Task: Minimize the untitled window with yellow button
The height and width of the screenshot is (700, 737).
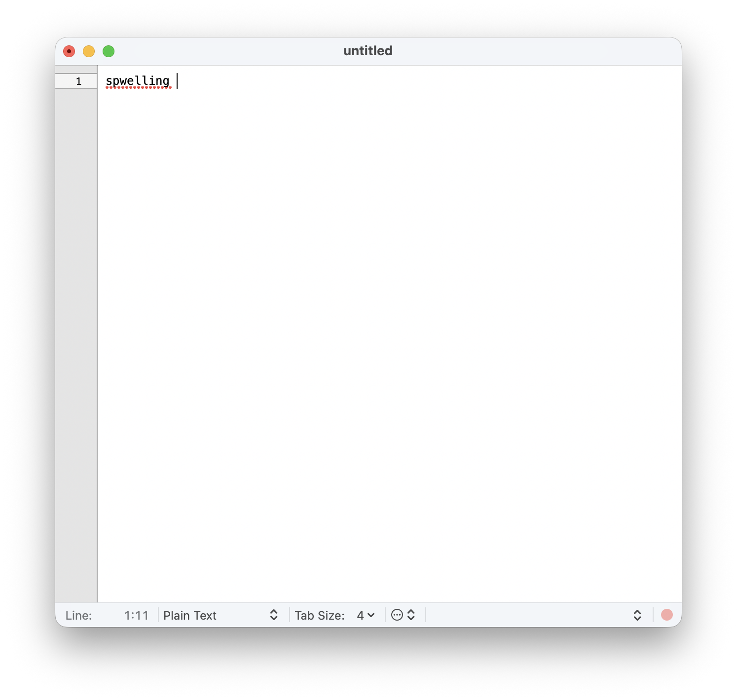Action: point(89,51)
